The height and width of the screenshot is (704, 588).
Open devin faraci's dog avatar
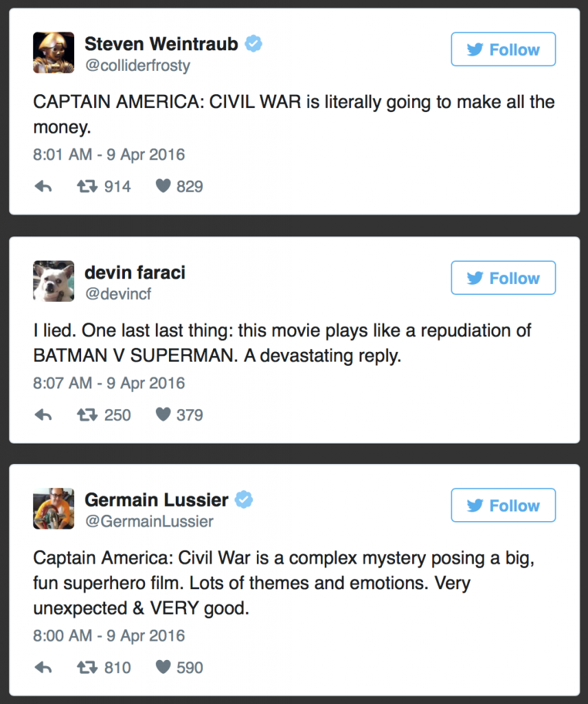tap(54, 281)
